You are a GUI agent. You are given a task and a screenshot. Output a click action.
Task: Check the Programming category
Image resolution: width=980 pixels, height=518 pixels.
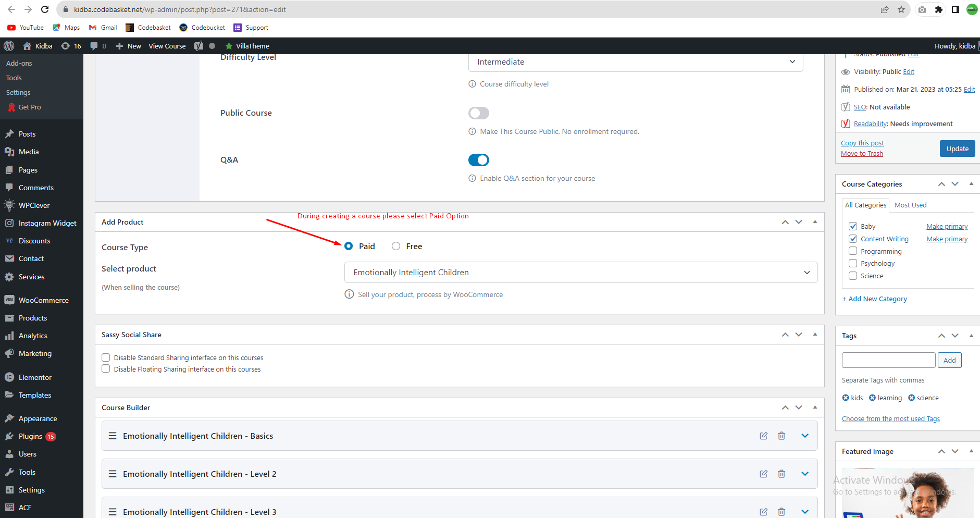(853, 251)
